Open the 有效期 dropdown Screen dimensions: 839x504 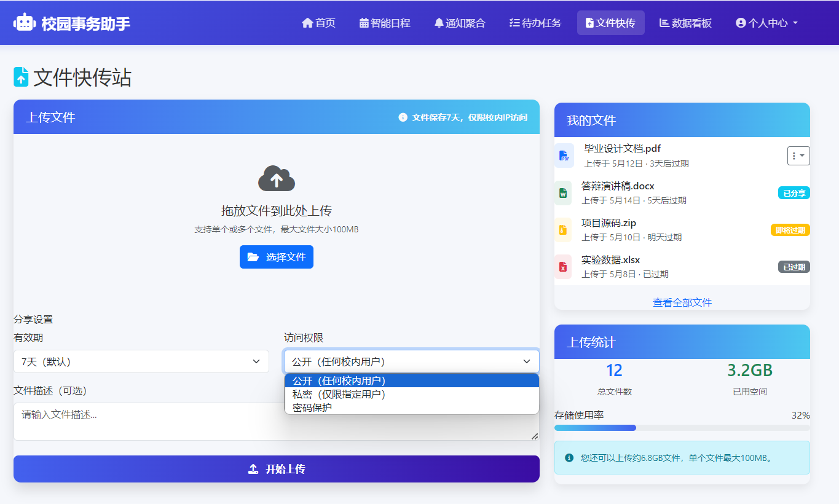pos(141,361)
